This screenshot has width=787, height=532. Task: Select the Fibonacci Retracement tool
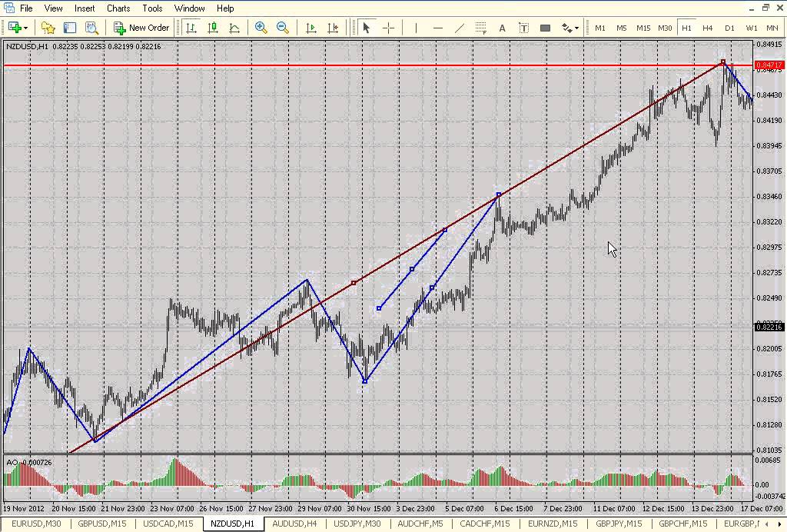(481, 28)
